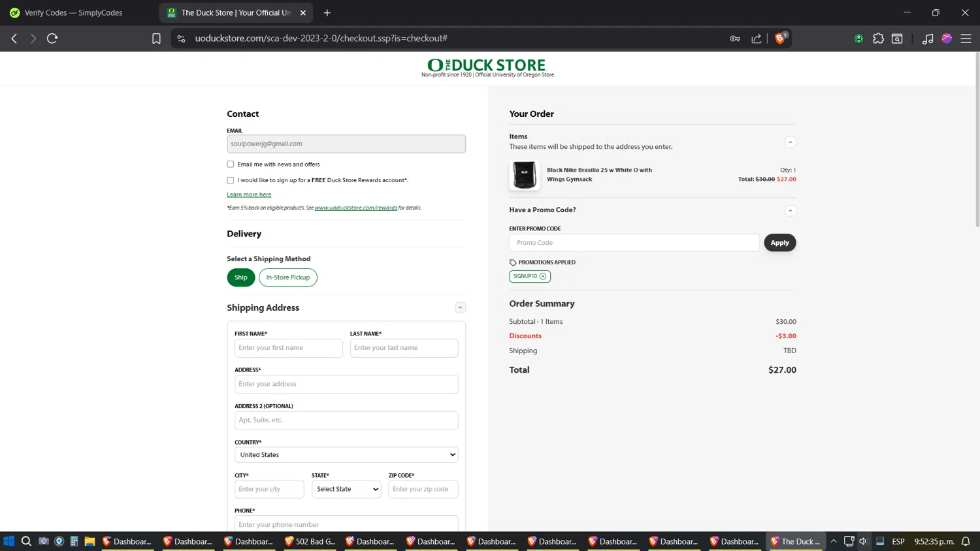Show hidden tray icons chevron
Viewport: 980px width, 551px height.
[834, 541]
